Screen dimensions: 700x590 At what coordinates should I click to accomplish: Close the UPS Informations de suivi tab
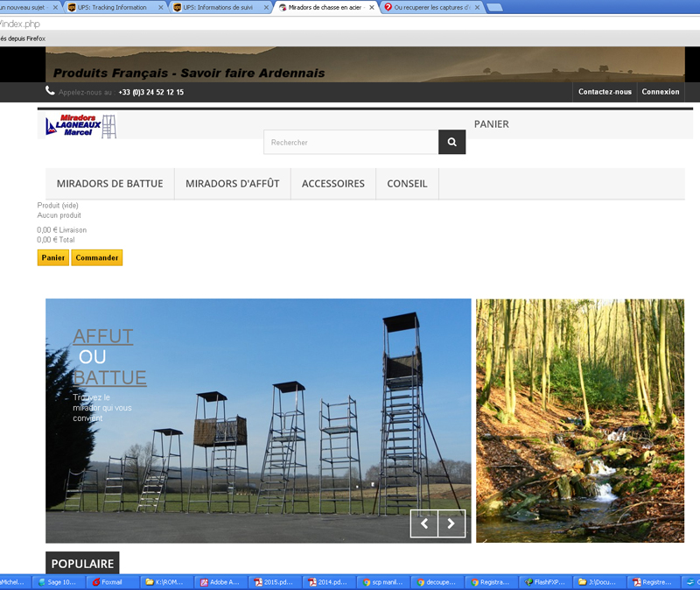click(266, 7)
